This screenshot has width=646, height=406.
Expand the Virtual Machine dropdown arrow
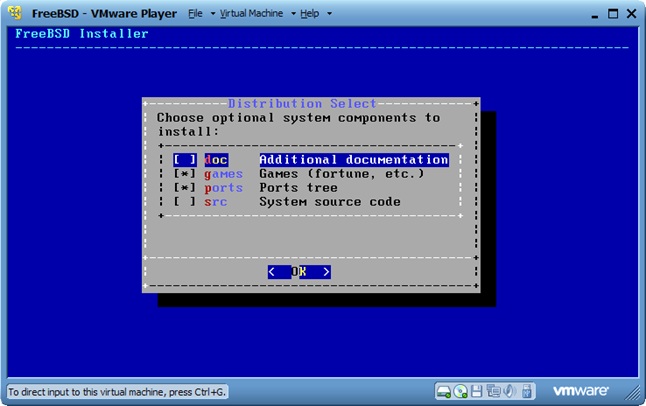coord(292,15)
